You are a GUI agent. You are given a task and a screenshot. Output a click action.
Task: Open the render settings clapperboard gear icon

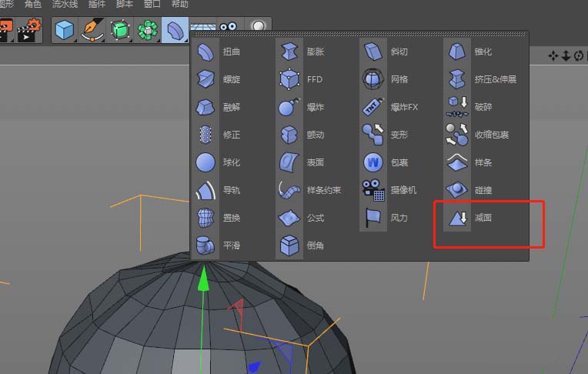coord(29,30)
